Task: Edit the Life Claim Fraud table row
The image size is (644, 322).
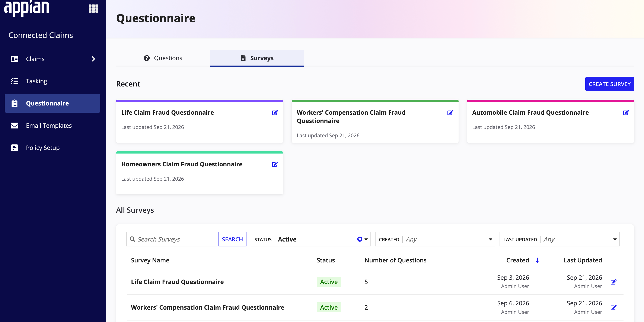Action: [x=613, y=282]
